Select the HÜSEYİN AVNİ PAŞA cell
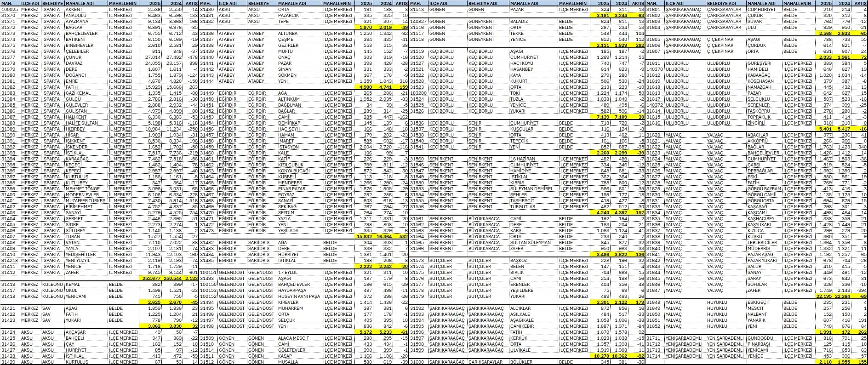 click(299, 296)
